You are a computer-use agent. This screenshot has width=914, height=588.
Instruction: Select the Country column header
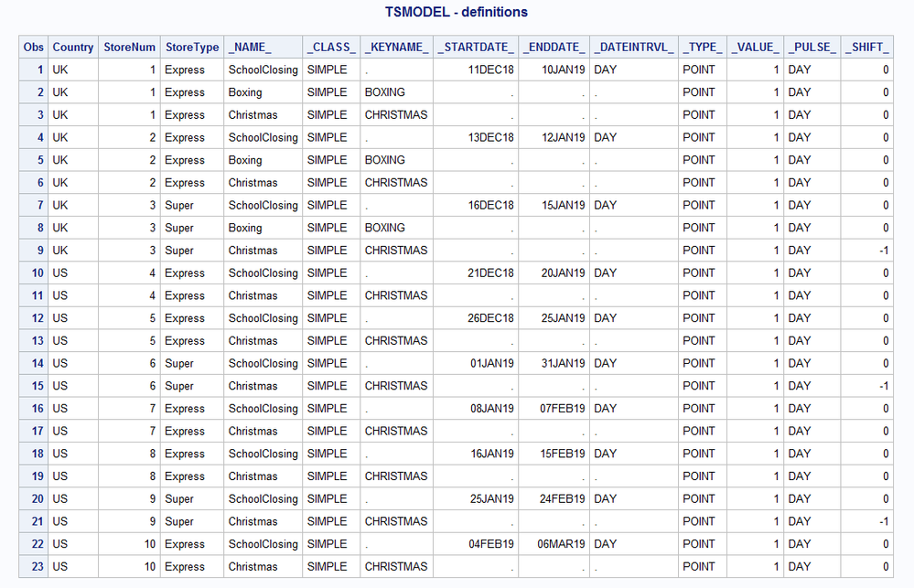point(73,48)
